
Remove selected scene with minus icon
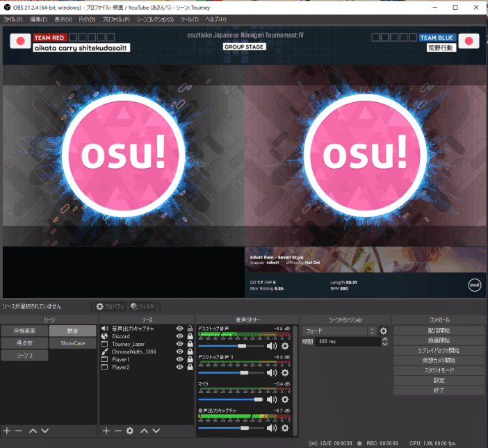[19, 431]
